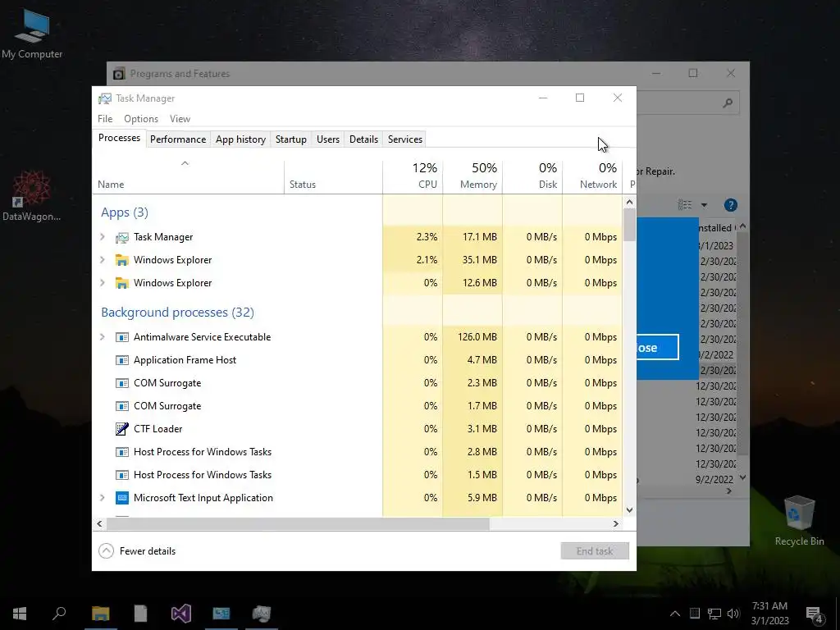The width and height of the screenshot is (840, 630).
Task: Open view options dropdown in Programs and Features
Action: coord(704,205)
